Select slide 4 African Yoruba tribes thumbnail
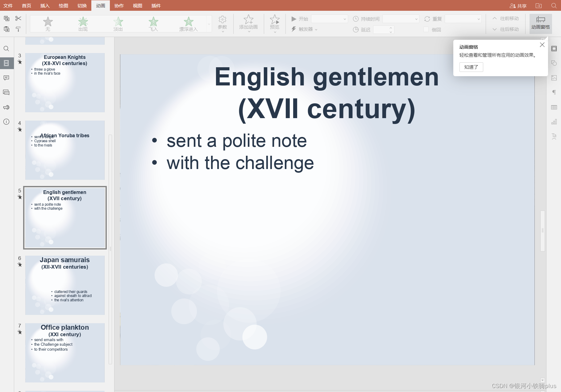 65,150
